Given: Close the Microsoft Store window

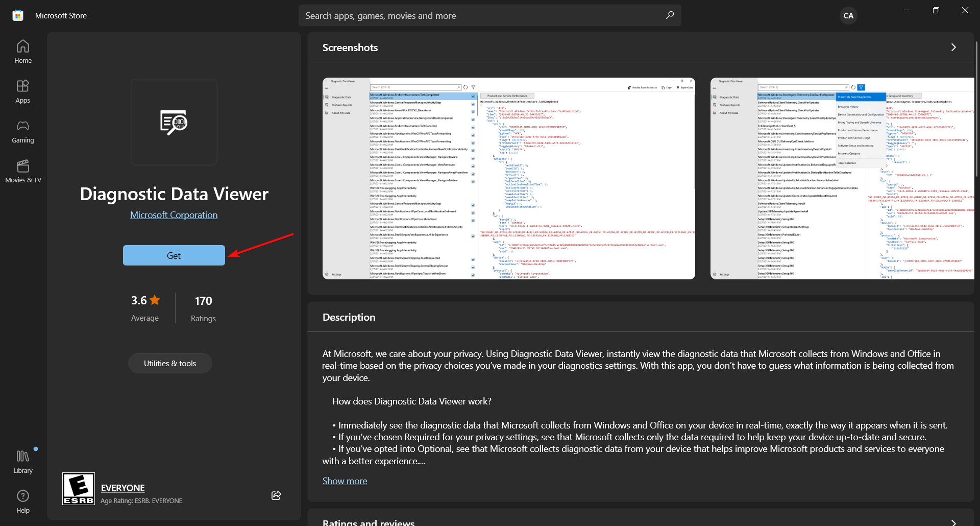Looking at the screenshot, I should (965, 10).
